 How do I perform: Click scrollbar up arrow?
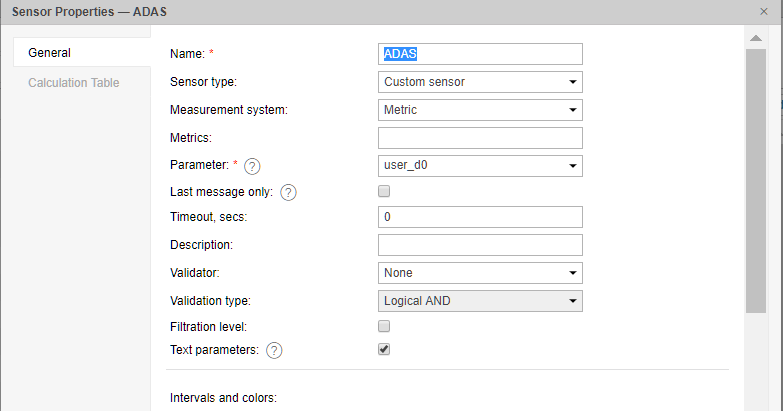coord(756,38)
